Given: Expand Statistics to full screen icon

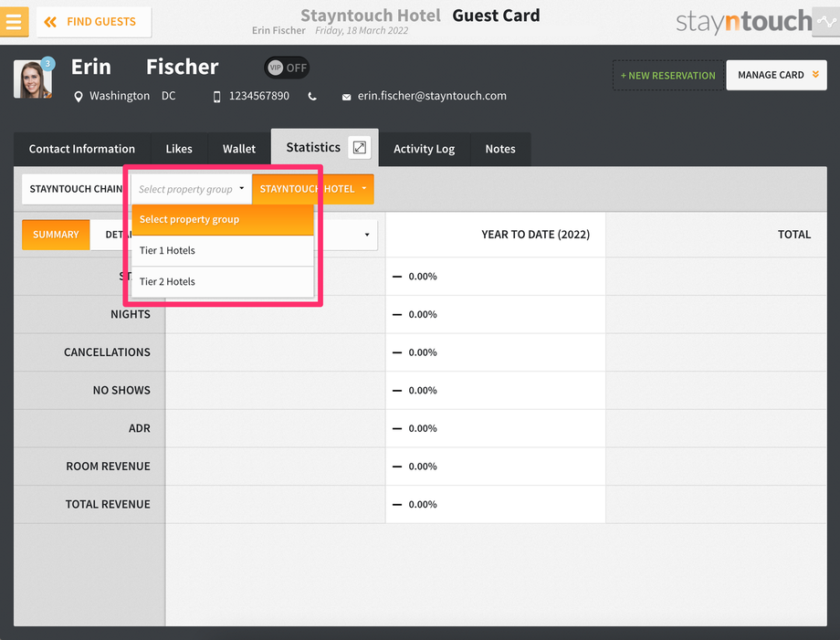Looking at the screenshot, I should pyautogui.click(x=360, y=147).
